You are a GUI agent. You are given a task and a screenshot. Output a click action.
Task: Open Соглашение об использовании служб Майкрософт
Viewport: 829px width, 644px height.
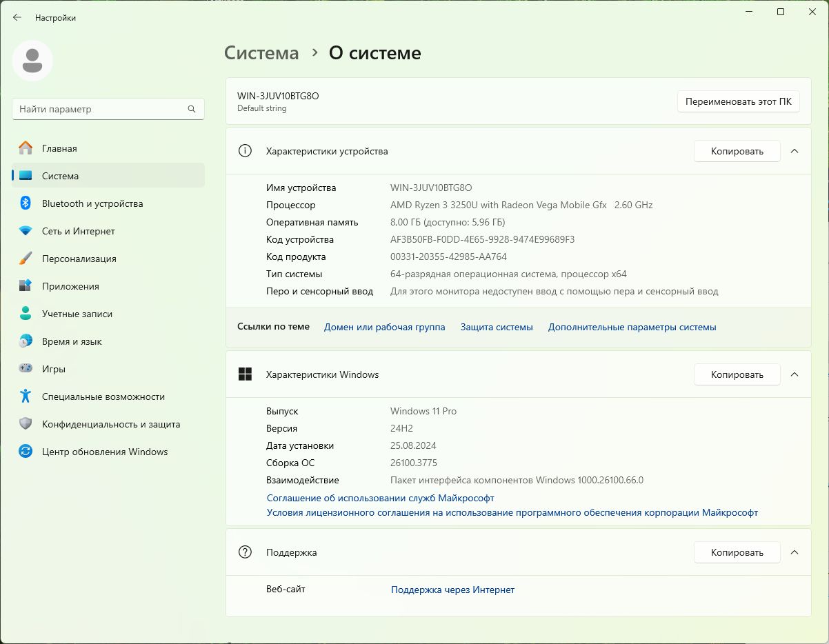[381, 498]
